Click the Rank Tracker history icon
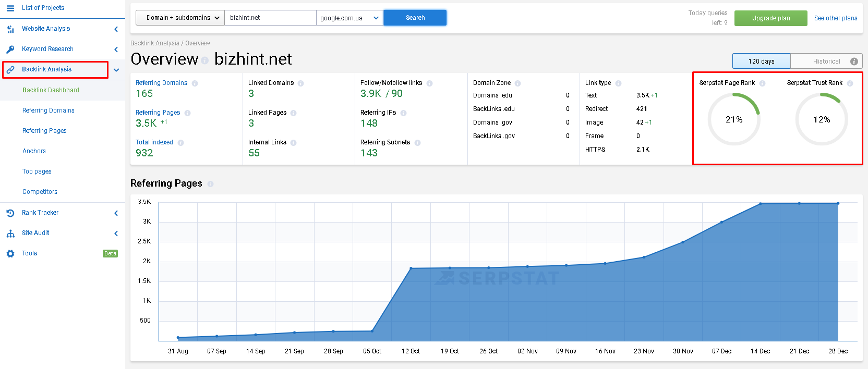Screen dimensions: 868x369 (10, 213)
